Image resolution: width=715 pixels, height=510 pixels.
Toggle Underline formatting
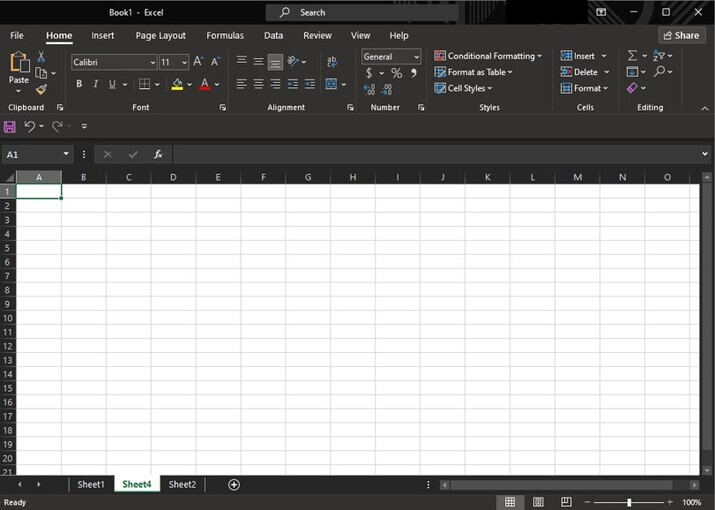(112, 84)
